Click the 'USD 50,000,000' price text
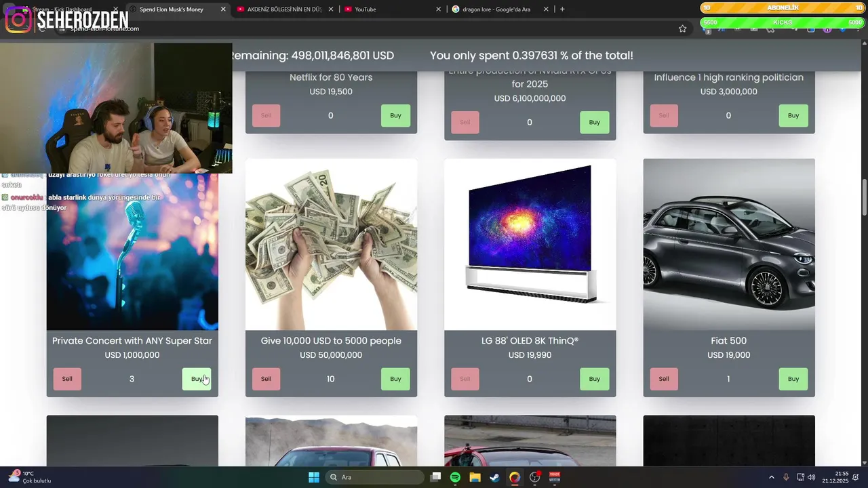The height and width of the screenshot is (488, 868). point(331,355)
